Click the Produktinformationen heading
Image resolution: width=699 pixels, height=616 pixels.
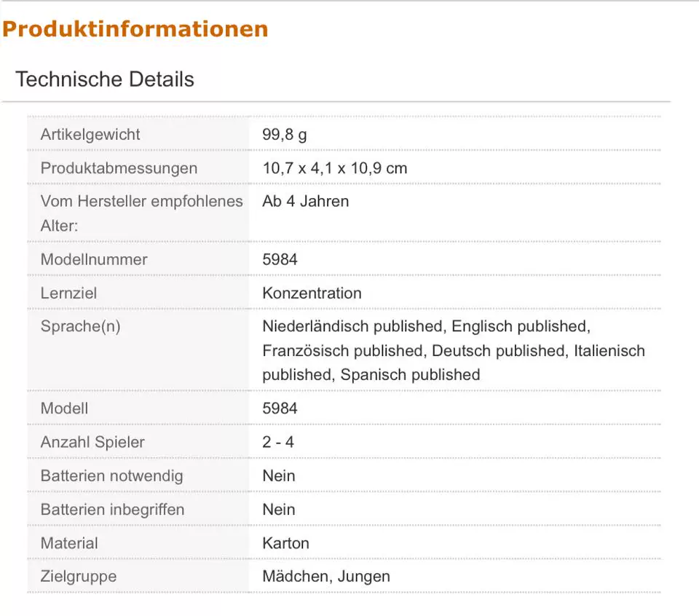[x=135, y=29]
